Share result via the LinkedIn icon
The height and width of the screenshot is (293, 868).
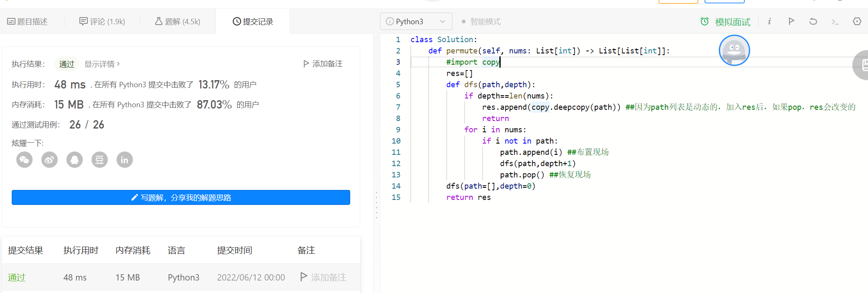[x=125, y=160]
